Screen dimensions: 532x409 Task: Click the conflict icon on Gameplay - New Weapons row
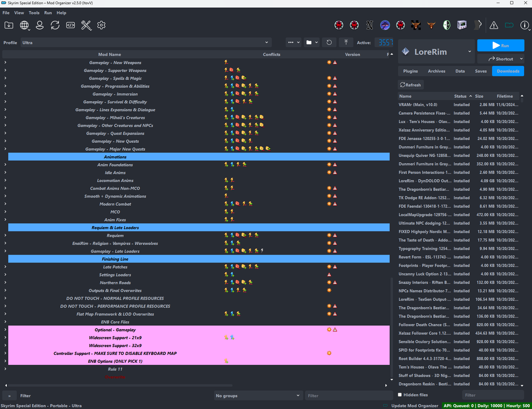tap(227, 62)
